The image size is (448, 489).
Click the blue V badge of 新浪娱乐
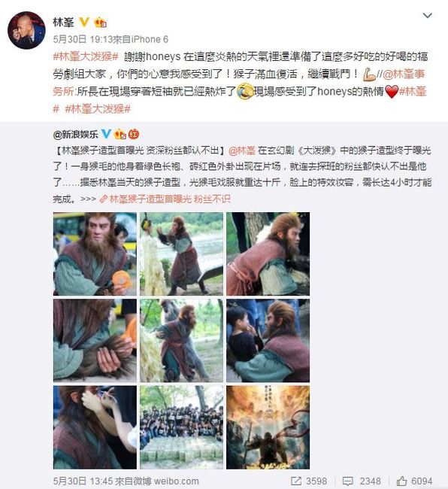click(x=106, y=134)
